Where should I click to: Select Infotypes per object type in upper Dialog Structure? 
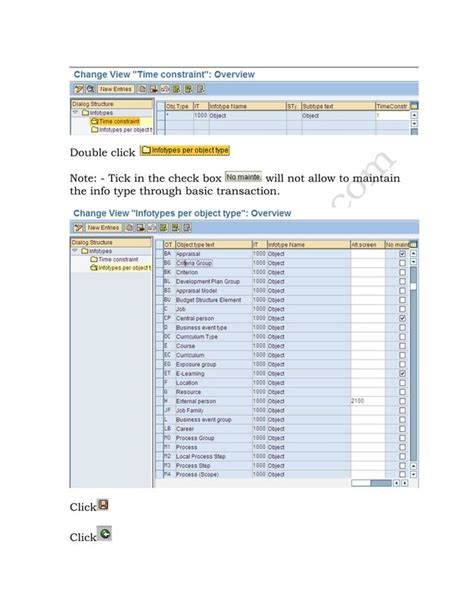[x=121, y=130]
